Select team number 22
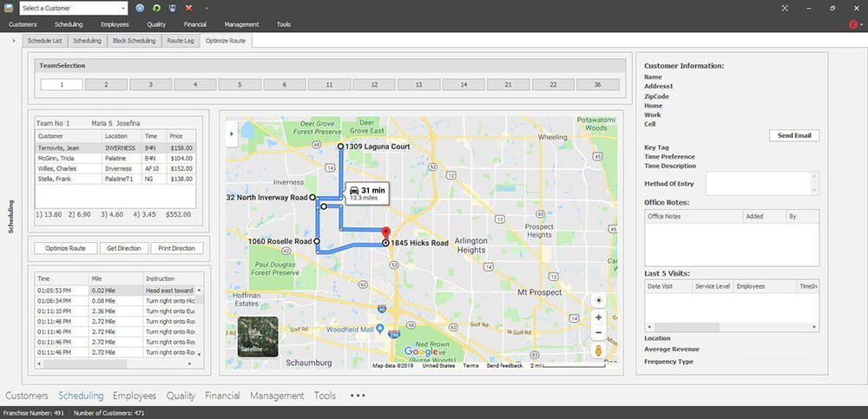The image size is (868, 419). pos(552,85)
